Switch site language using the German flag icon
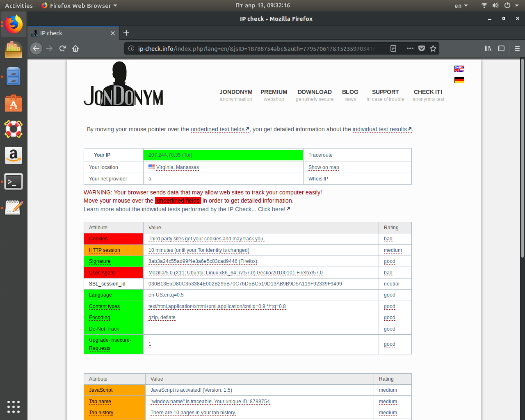 click(459, 80)
